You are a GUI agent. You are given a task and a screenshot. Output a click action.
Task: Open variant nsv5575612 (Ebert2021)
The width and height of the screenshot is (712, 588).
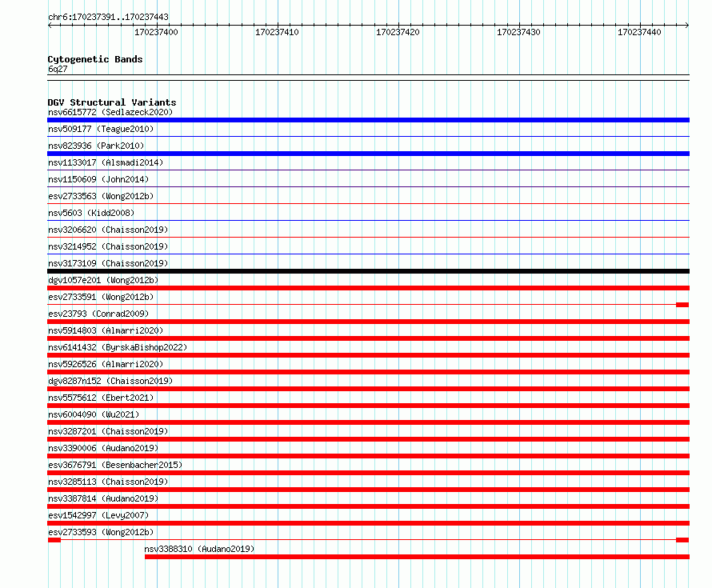coord(101,398)
